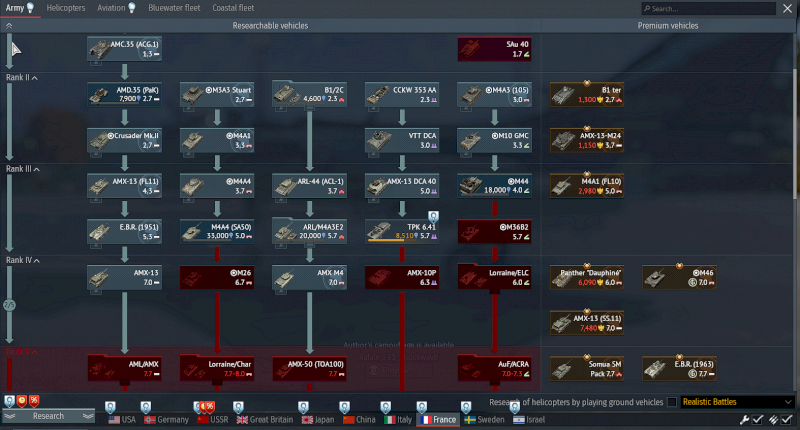The height and width of the screenshot is (430, 800).
Task: Switch to the Helicopters tab
Action: pyautogui.click(x=66, y=8)
